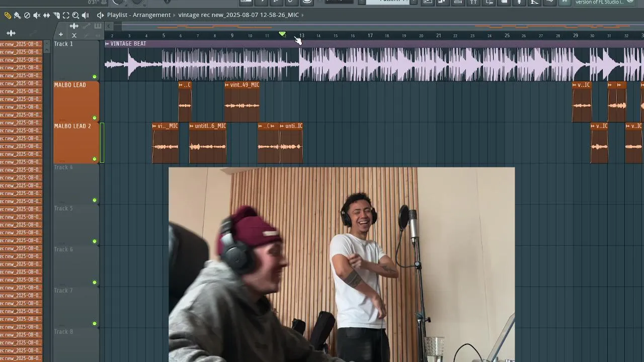Select the Track 5 header
Viewport: 644px width, 362px height.
point(76,225)
